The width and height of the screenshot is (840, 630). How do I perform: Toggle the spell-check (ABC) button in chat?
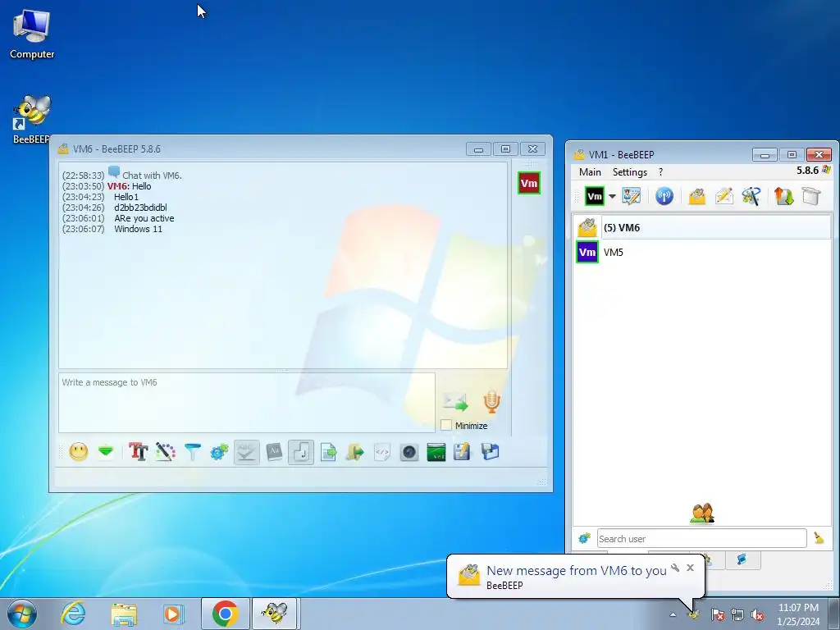247,452
